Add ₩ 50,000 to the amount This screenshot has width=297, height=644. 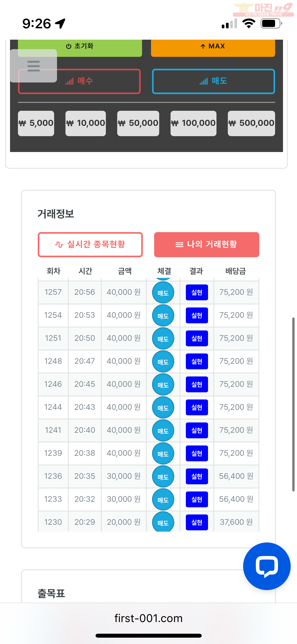pyautogui.click(x=138, y=123)
